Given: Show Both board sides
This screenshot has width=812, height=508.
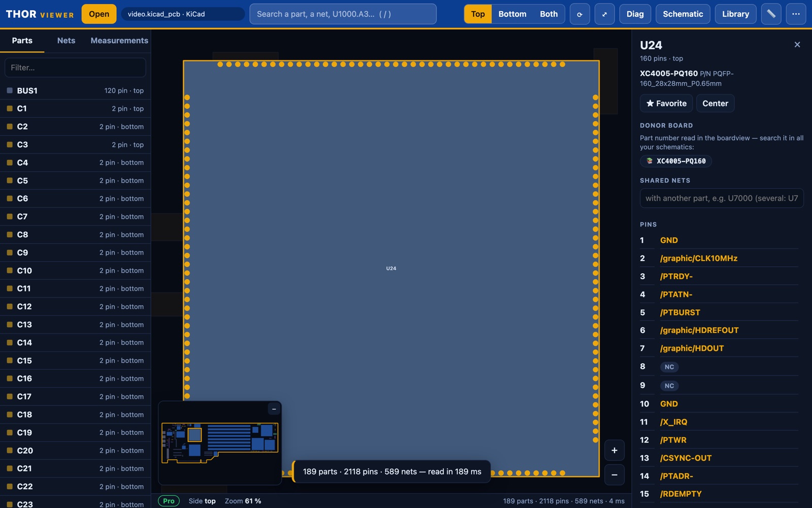Looking at the screenshot, I should [549, 14].
